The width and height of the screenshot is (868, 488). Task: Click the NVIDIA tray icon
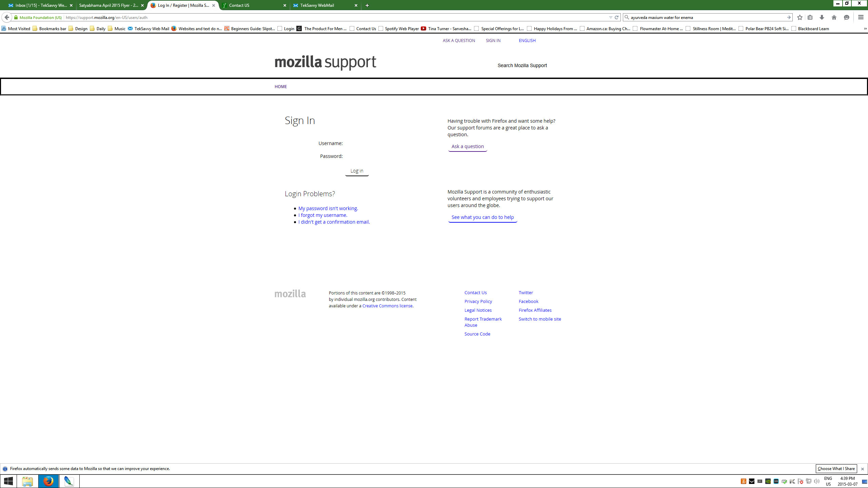[768, 481]
